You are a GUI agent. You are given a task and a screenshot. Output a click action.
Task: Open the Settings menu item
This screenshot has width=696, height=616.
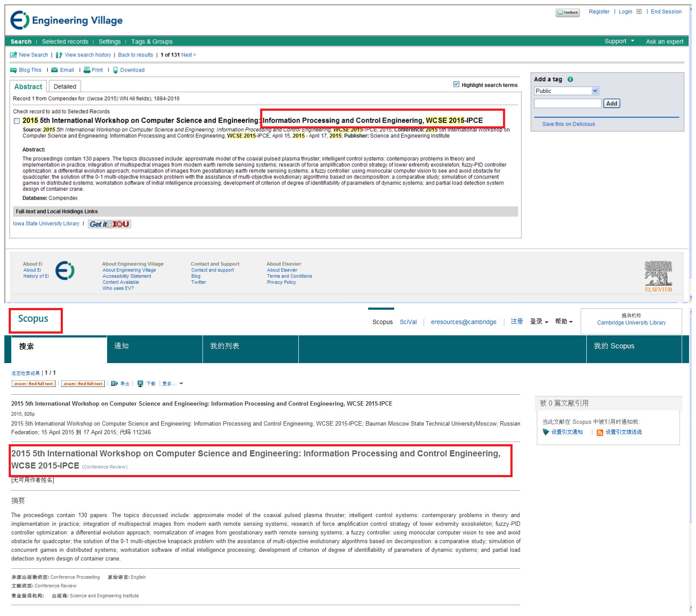pos(110,42)
